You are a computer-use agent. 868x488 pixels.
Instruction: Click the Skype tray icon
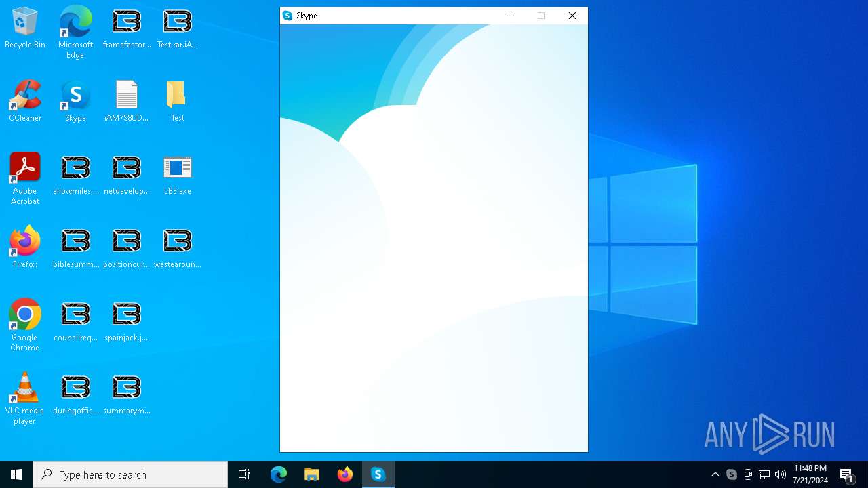(732, 474)
